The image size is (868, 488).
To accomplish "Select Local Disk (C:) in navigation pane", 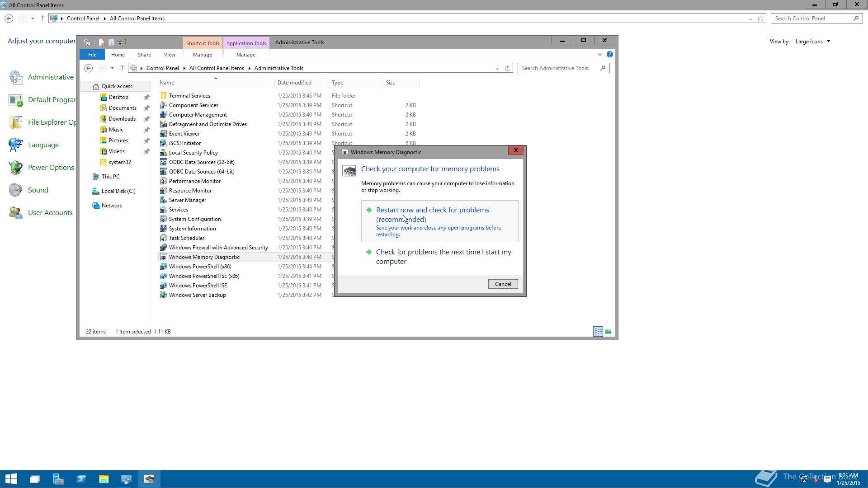I will 118,191.
